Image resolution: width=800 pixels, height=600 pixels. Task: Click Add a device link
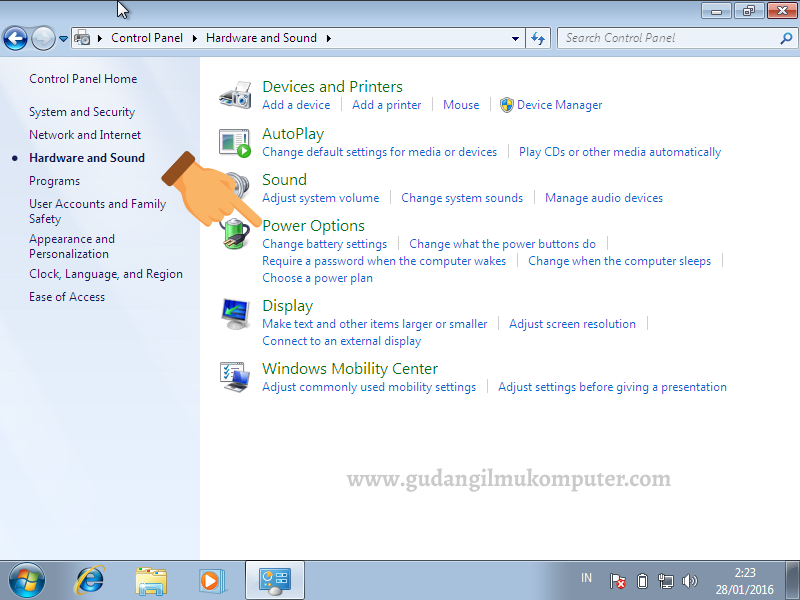click(x=296, y=105)
